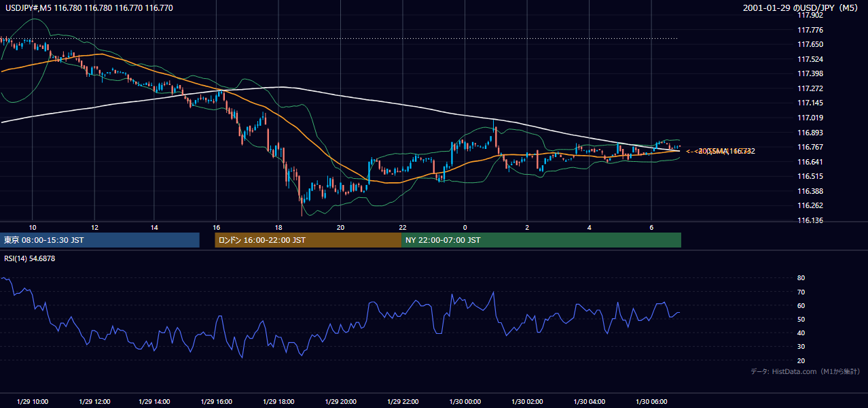Click price axis label 117.902
The image size is (868, 408).
pos(810,15)
